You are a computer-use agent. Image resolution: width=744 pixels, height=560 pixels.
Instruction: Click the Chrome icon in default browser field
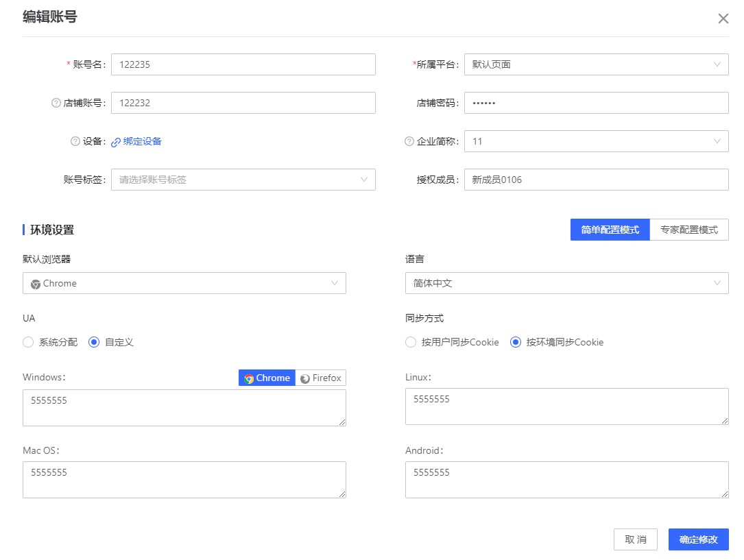point(35,282)
